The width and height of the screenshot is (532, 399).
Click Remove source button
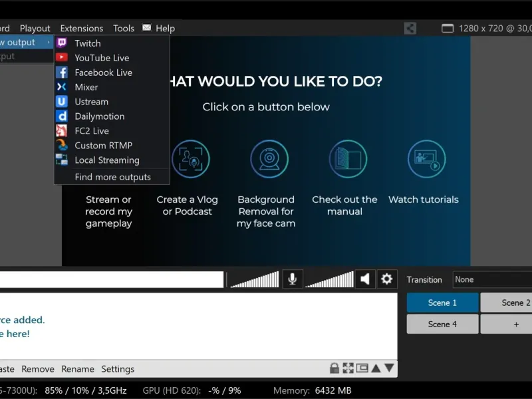38,369
